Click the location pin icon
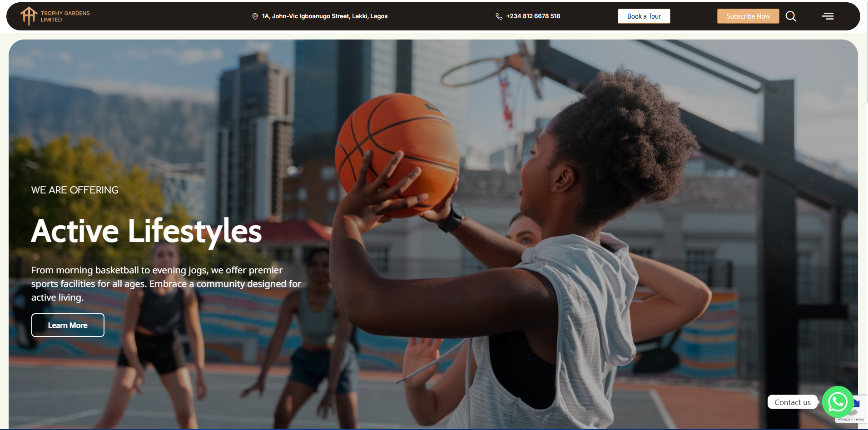 tap(255, 16)
